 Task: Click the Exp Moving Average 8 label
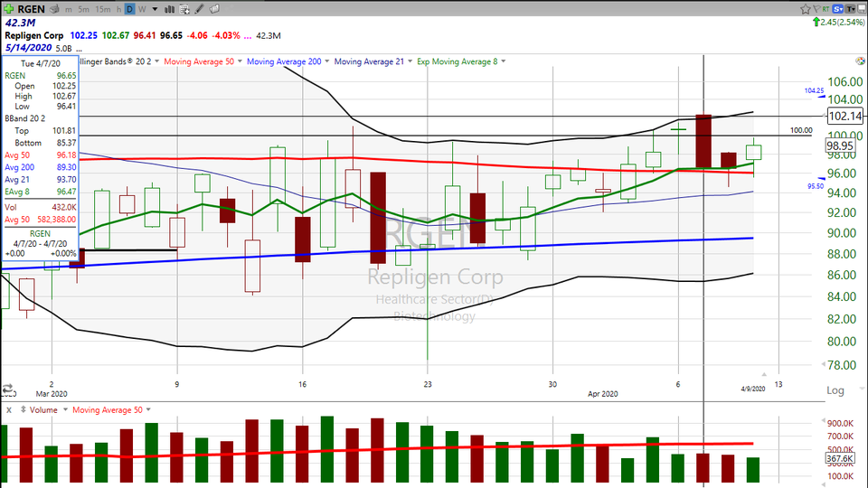pyautogui.click(x=458, y=61)
